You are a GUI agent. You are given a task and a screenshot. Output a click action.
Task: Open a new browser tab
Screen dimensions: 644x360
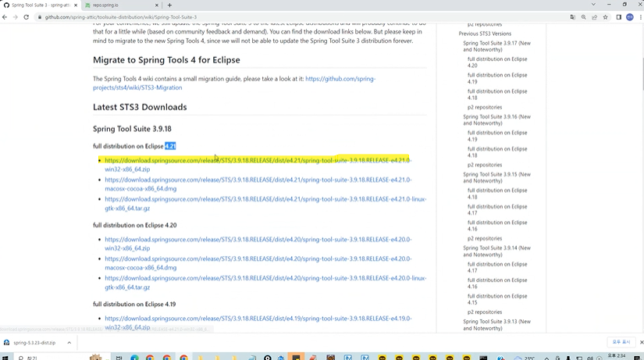pos(169,5)
